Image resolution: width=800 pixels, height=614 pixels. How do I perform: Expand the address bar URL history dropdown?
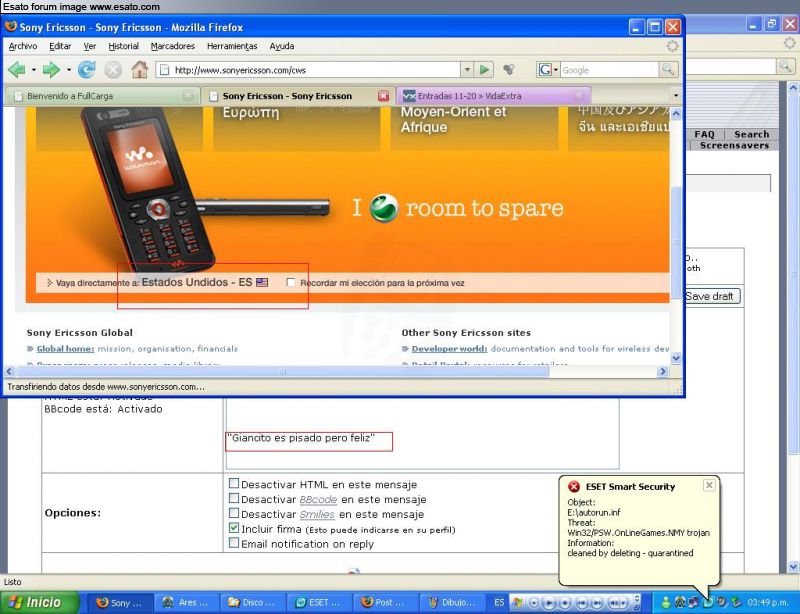coord(467,69)
